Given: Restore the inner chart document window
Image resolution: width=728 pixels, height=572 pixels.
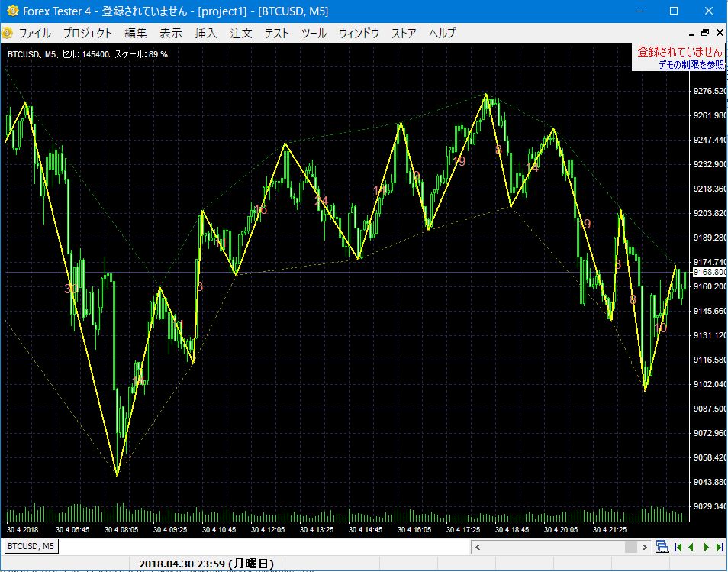Looking at the screenshot, I should coord(705,33).
